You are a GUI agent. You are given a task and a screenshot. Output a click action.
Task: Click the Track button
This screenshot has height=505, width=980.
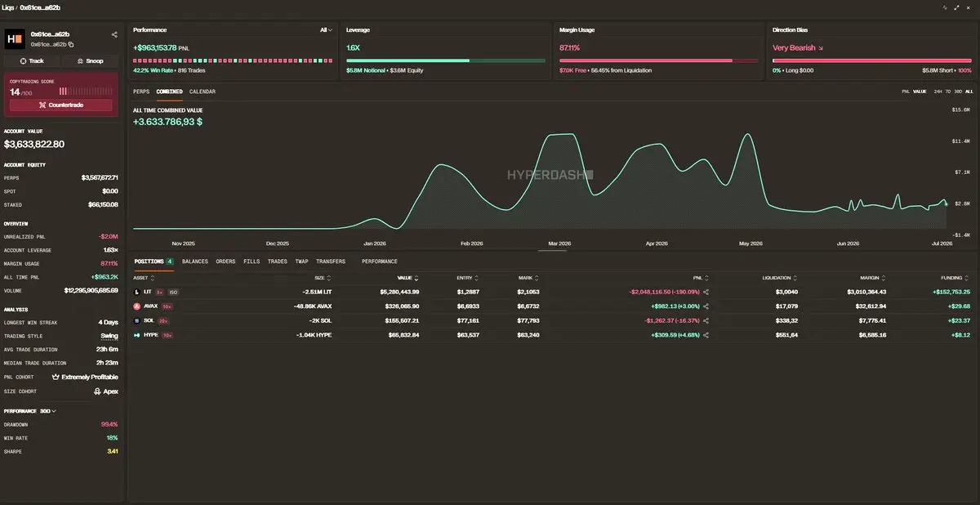coord(32,61)
